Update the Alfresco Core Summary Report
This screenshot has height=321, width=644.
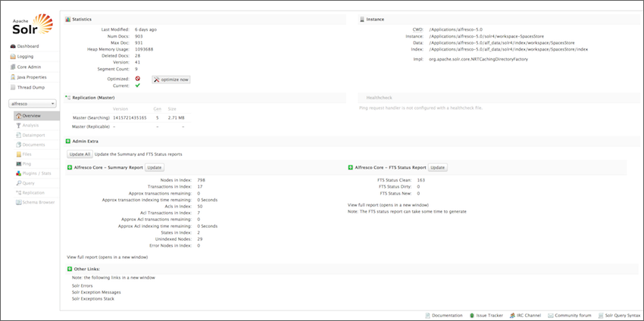click(x=154, y=167)
